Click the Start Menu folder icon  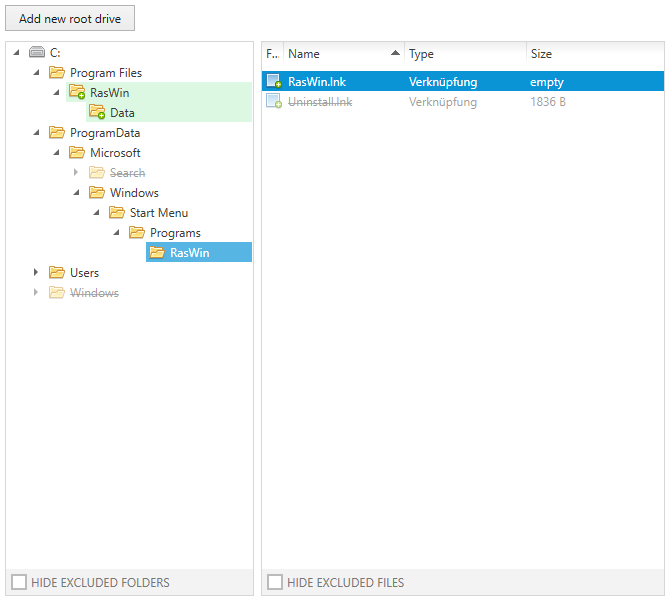click(117, 213)
